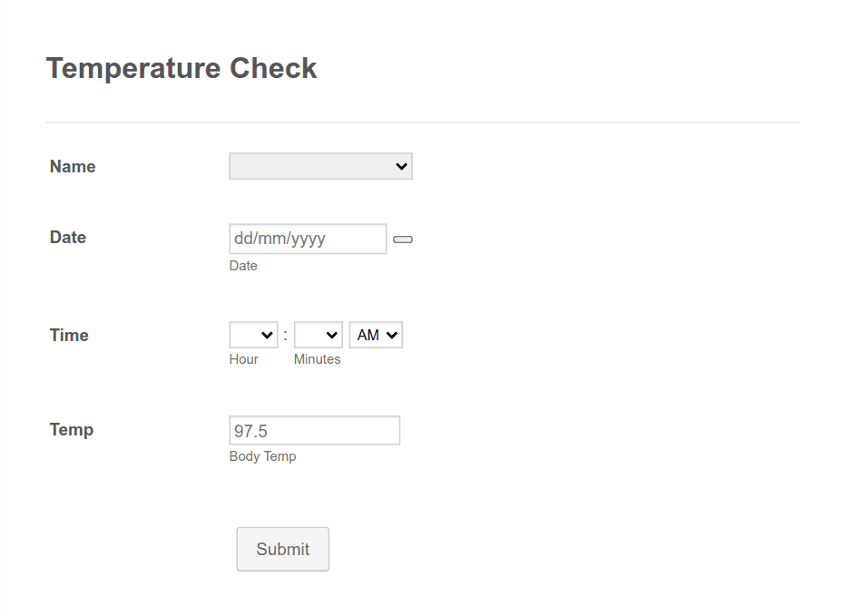
Task: Click the Submit button
Action: click(282, 549)
